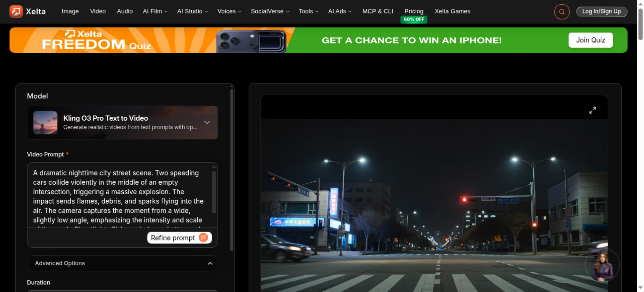Open Xelta Games link
Screen dimensions: 644x292
click(452, 11)
